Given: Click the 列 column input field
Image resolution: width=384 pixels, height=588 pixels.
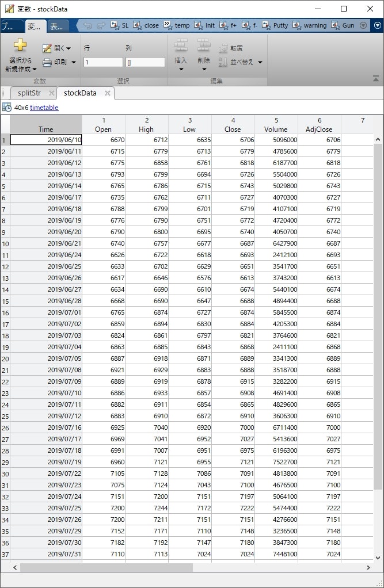Looking at the screenshot, I should click(145, 62).
